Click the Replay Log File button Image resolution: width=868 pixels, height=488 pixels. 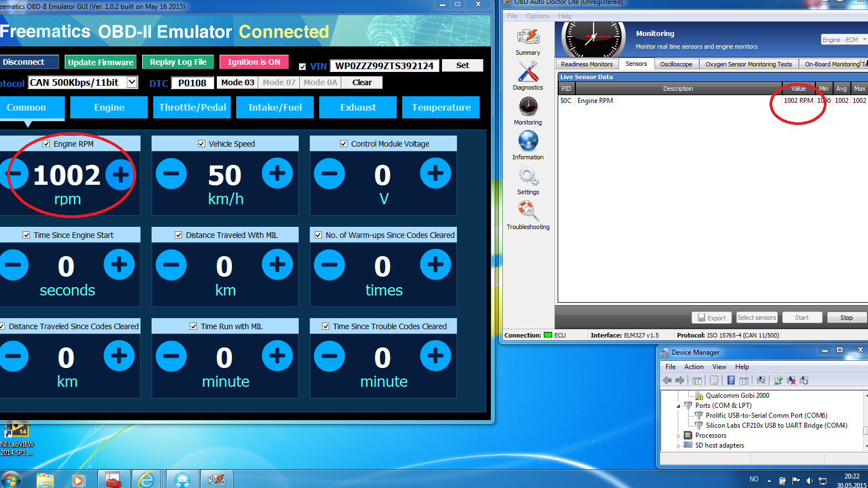[178, 62]
